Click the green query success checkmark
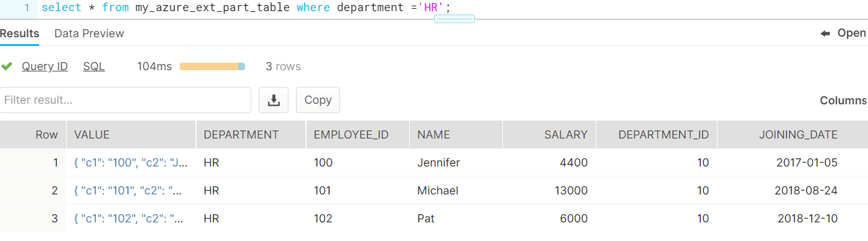The width and height of the screenshot is (868, 241). [7, 66]
